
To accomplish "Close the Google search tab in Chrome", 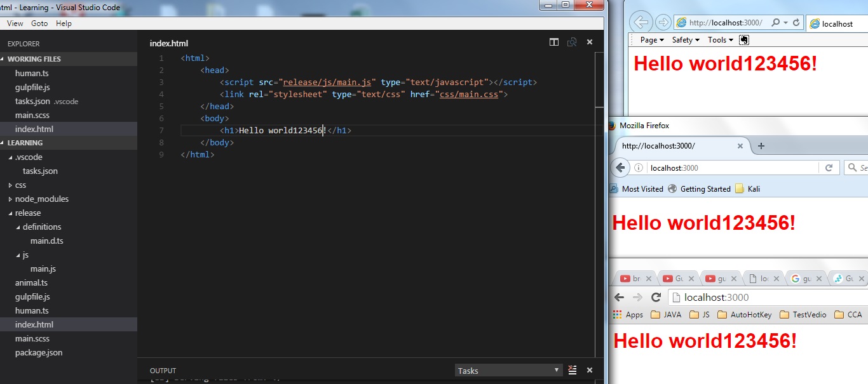I will point(819,279).
